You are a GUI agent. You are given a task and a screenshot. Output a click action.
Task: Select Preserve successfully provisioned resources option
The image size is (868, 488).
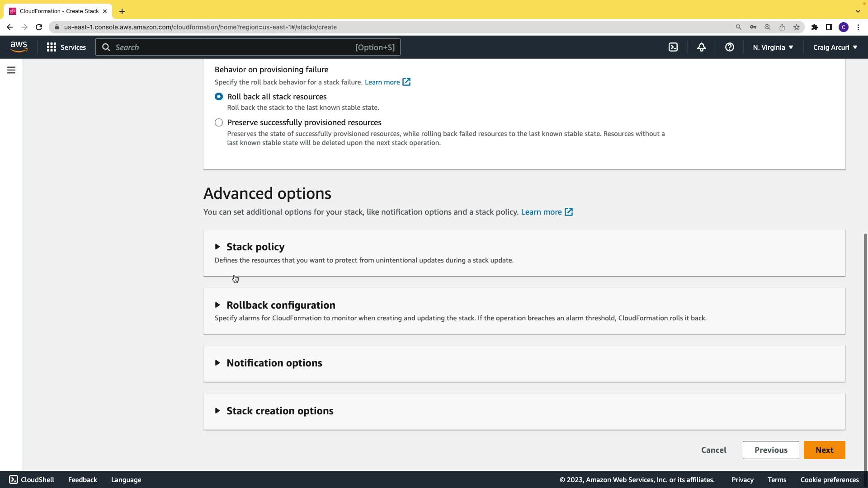tap(219, 122)
